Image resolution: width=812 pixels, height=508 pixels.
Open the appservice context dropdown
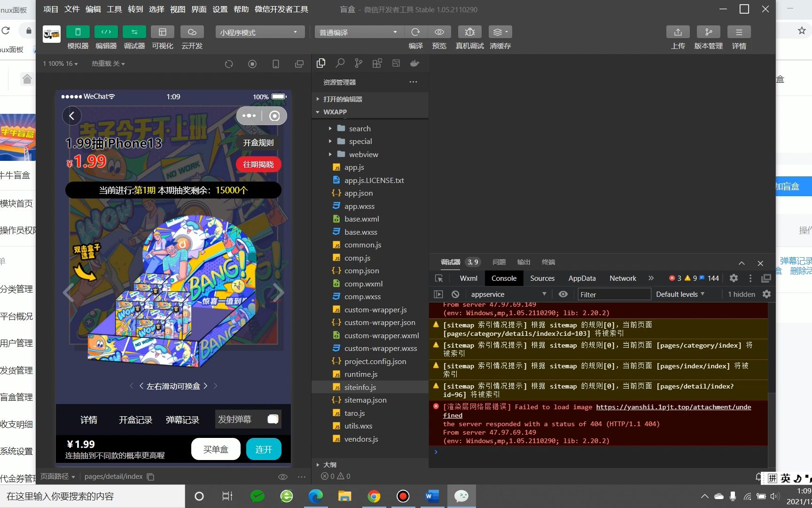pyautogui.click(x=508, y=294)
